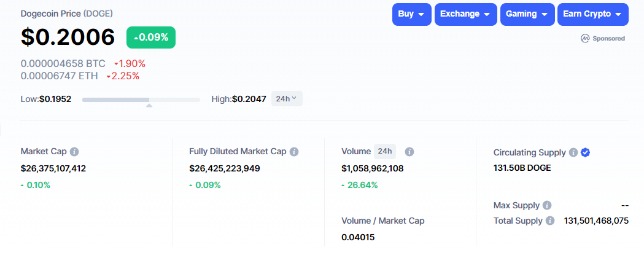Click the Fully Diluted Market Cap label
Viewport: 644px width, 255px height.
238,151
